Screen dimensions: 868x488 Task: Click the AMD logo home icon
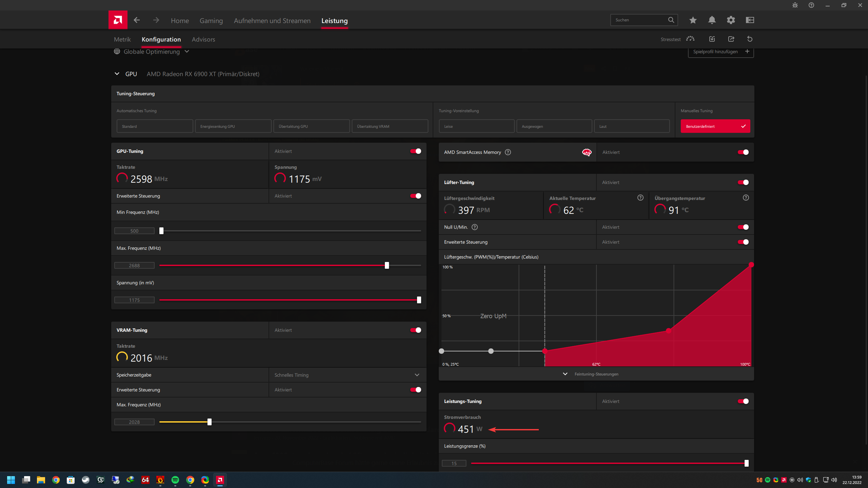[x=118, y=20]
